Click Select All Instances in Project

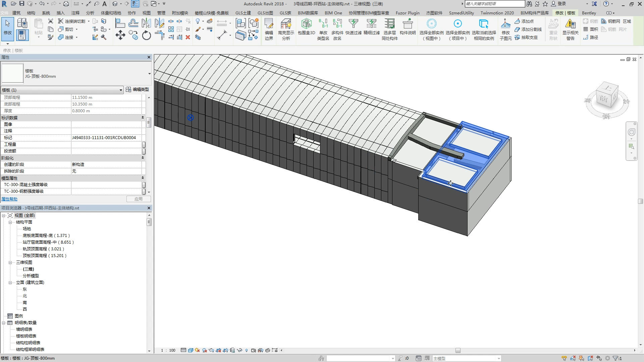click(x=458, y=29)
